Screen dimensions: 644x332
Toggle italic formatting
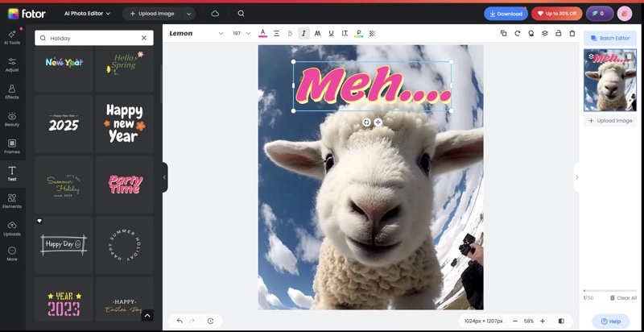click(x=303, y=33)
